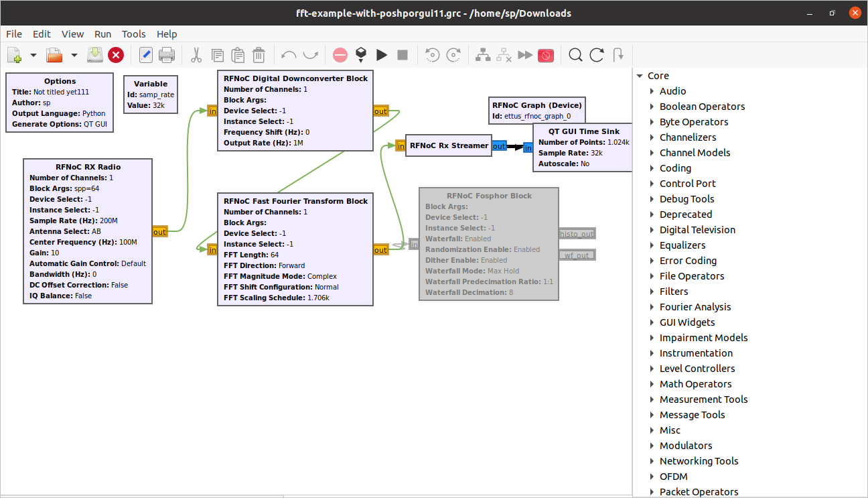Click the Save flowgraph icon

pyautogui.click(x=95, y=55)
